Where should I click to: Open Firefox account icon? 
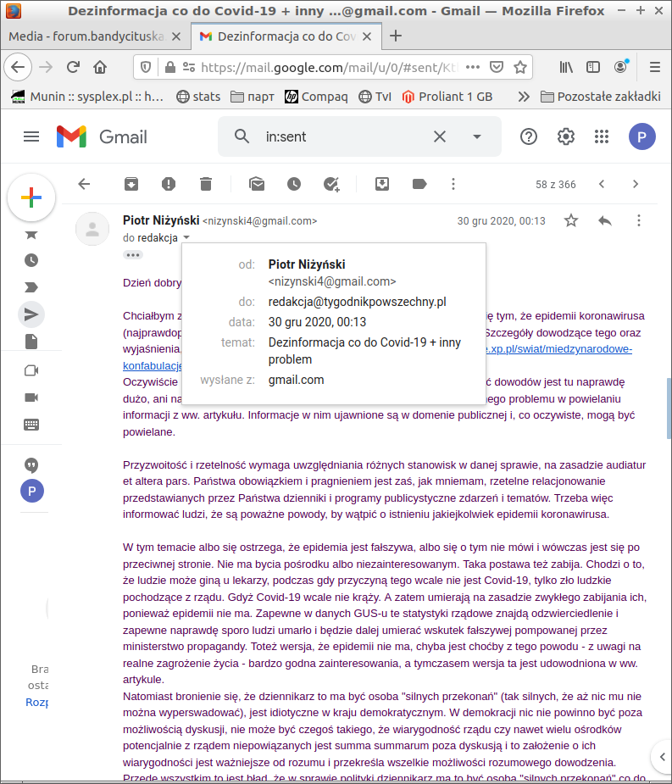(620, 67)
